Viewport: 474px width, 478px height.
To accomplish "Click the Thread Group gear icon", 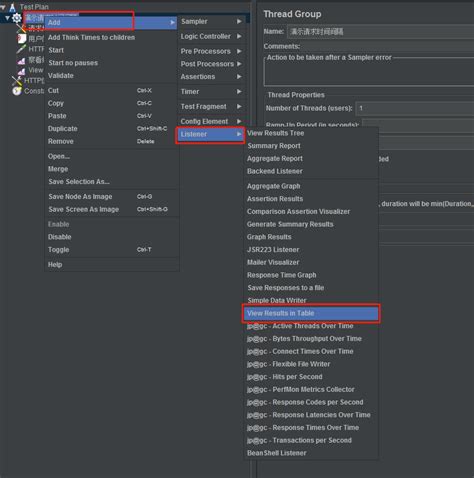I will (17, 18).
